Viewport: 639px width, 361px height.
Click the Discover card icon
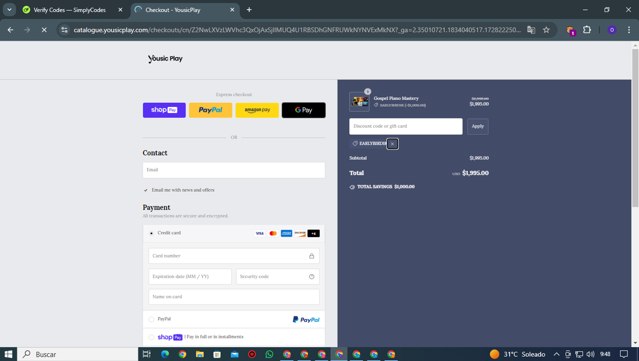click(300, 233)
